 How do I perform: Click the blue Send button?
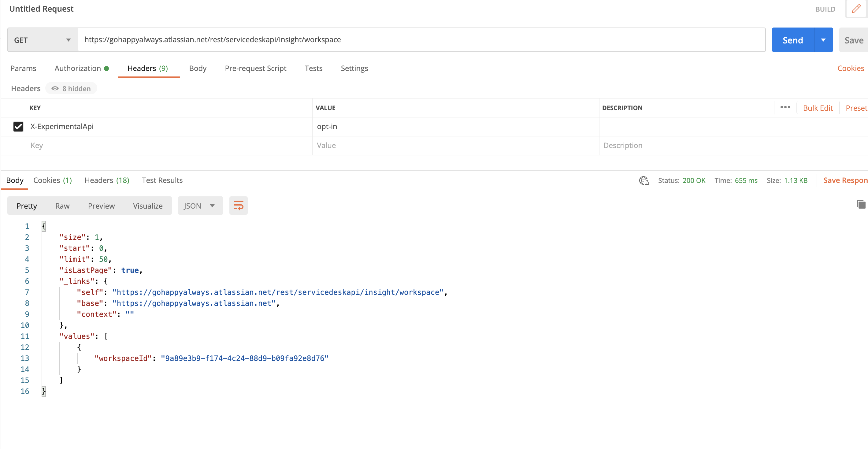(792, 40)
